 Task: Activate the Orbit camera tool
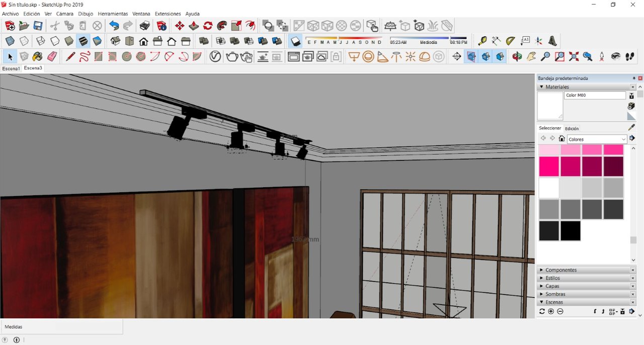point(517,57)
